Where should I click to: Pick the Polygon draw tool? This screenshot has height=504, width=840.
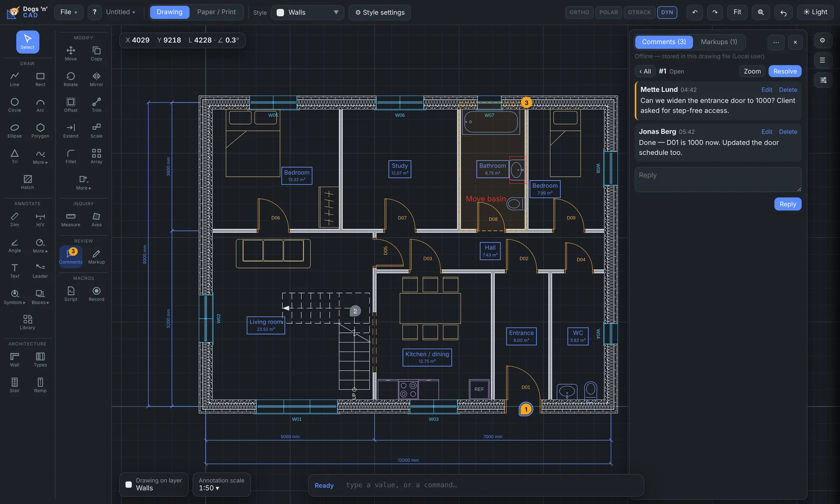pyautogui.click(x=40, y=131)
